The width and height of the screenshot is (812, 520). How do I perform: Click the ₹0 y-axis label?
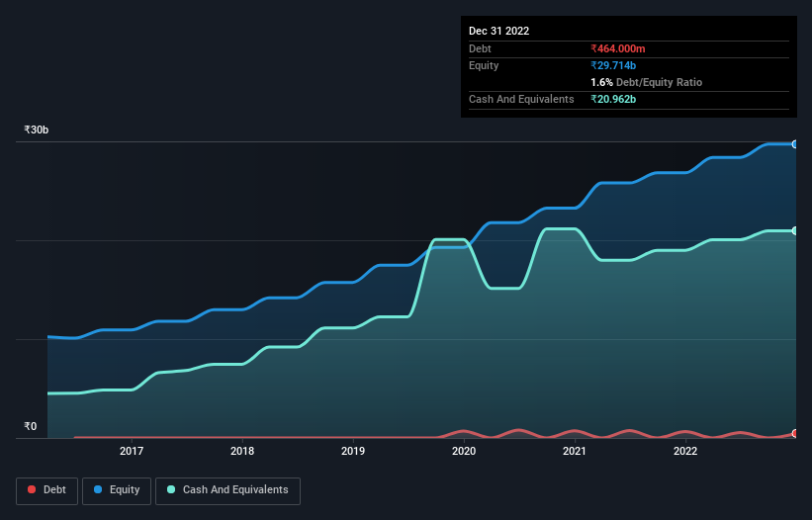[31, 426]
